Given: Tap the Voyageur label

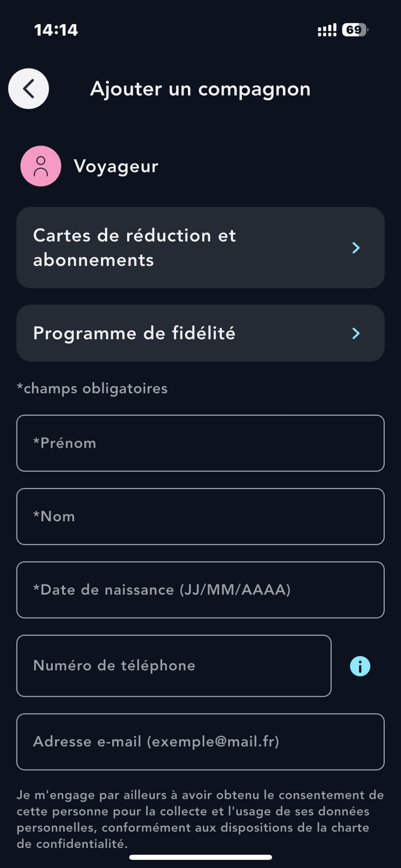Looking at the screenshot, I should [x=116, y=166].
